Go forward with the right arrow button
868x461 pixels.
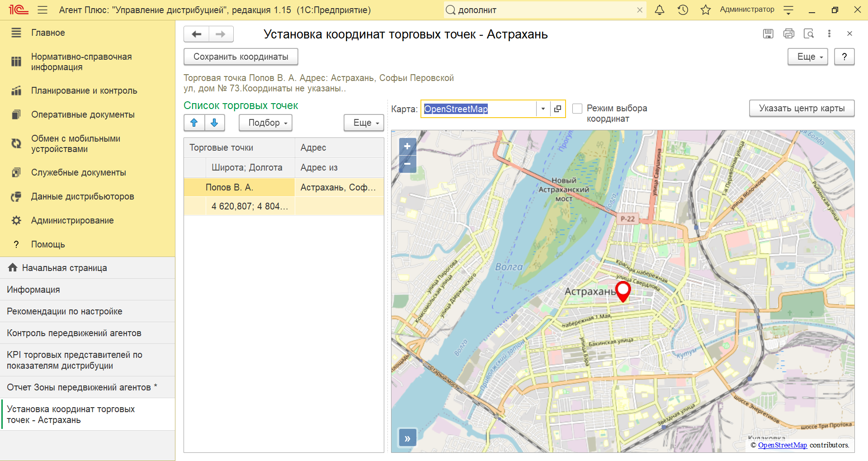point(221,34)
